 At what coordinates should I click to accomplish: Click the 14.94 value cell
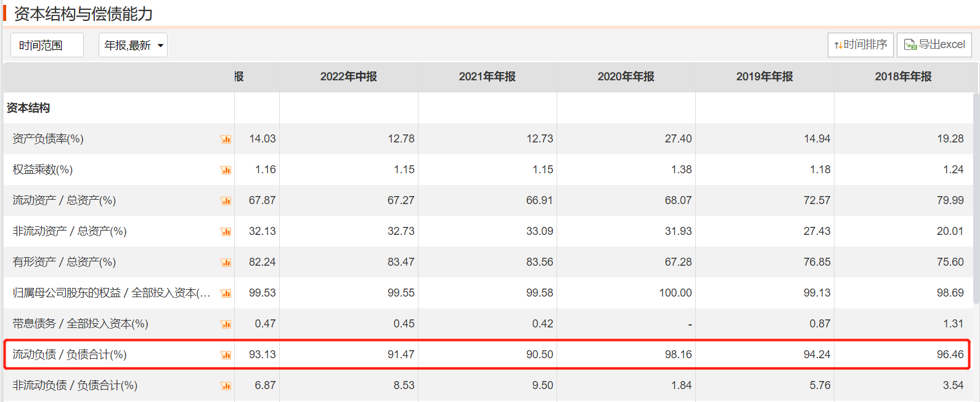[817, 139]
